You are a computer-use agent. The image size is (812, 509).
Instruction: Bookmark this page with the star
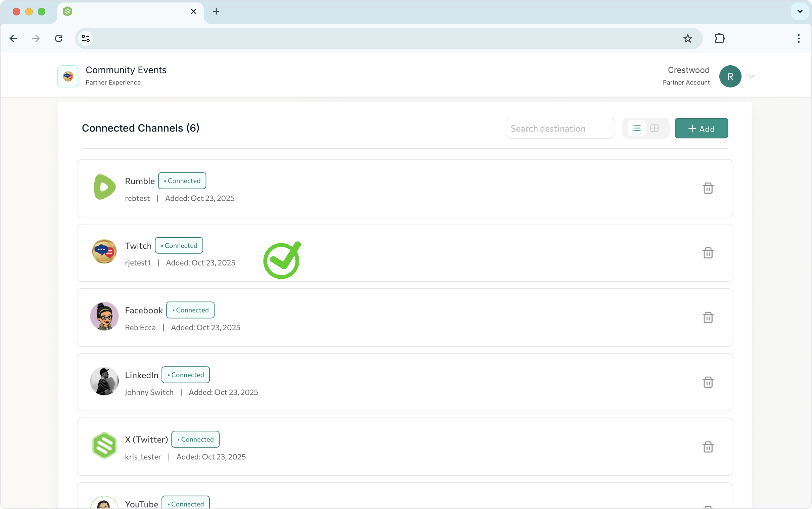tap(687, 38)
